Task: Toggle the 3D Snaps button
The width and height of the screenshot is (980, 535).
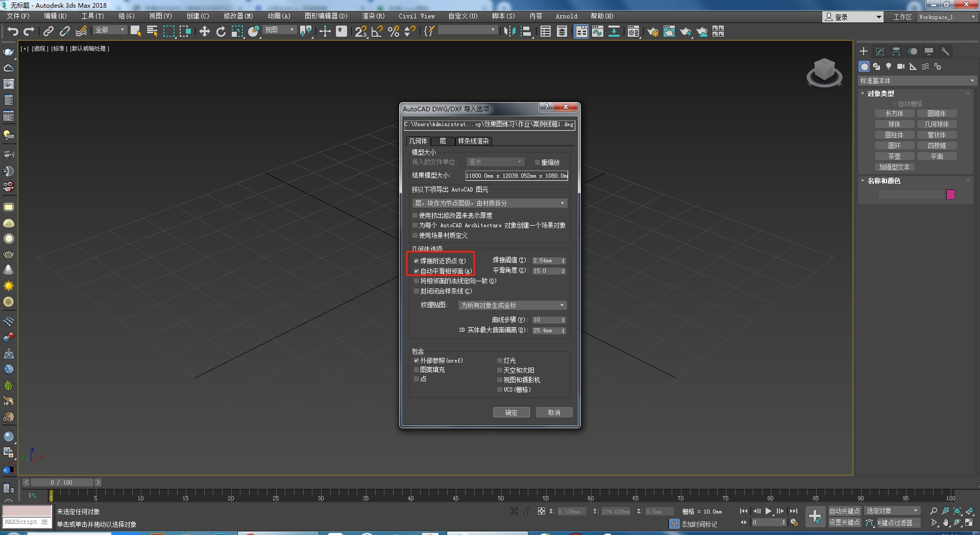Action: 361,32
